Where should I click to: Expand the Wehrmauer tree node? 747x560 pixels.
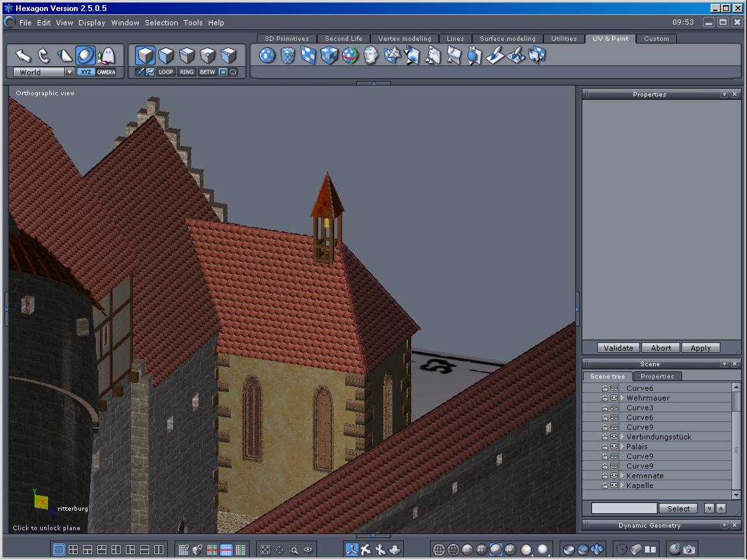[x=622, y=398]
